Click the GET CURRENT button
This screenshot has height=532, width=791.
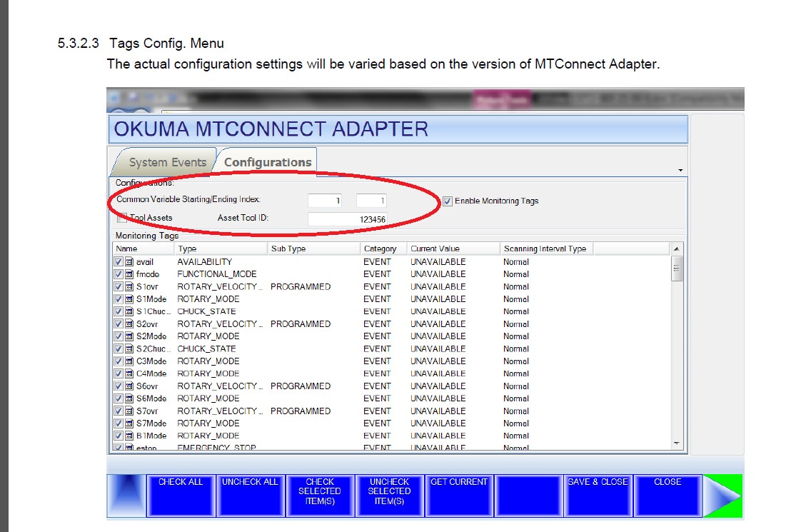pyautogui.click(x=459, y=496)
